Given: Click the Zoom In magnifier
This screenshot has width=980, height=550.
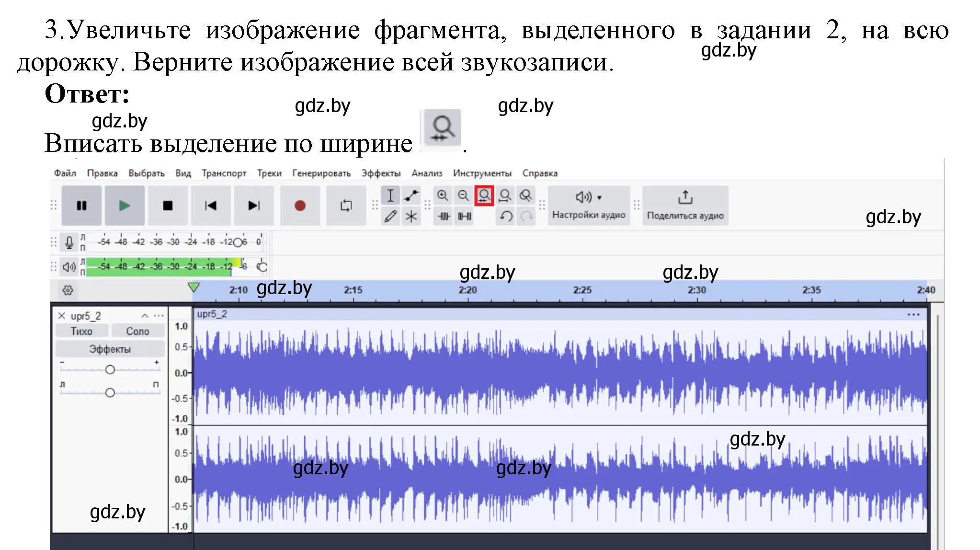Looking at the screenshot, I should tap(443, 195).
